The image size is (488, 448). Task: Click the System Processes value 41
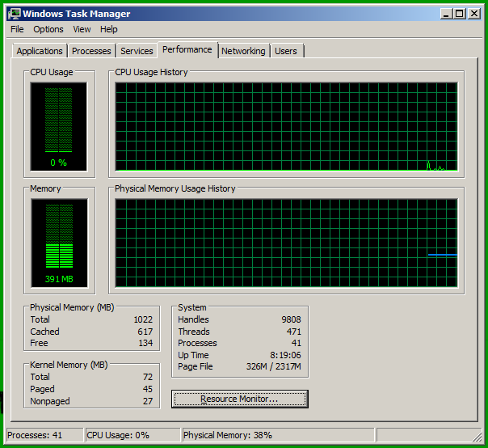(x=297, y=343)
